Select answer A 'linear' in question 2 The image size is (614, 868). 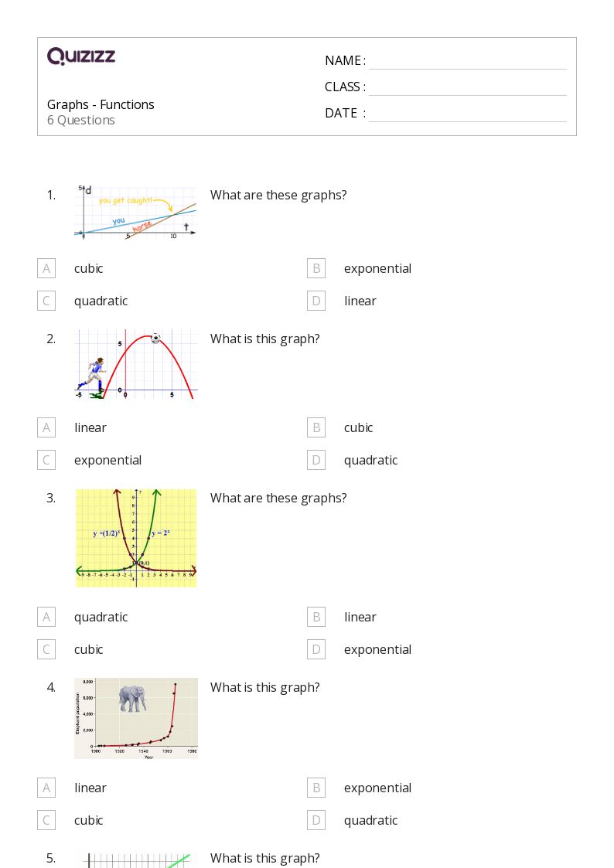pos(46,427)
